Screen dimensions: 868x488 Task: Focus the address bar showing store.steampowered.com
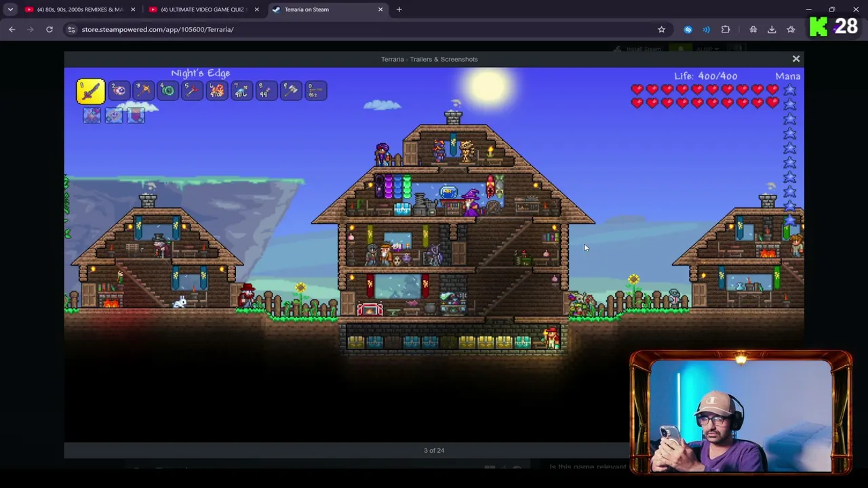point(366,29)
